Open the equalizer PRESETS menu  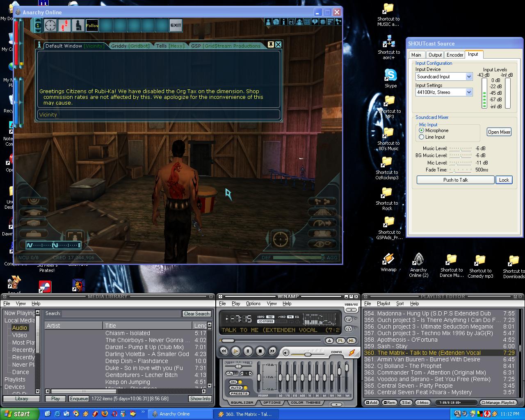(239, 393)
